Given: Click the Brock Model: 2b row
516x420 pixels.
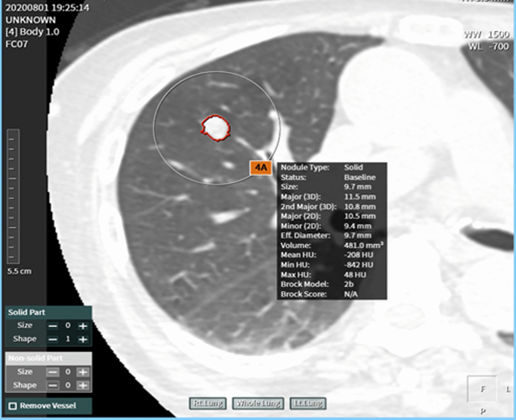Looking at the screenshot, I should point(332,284).
